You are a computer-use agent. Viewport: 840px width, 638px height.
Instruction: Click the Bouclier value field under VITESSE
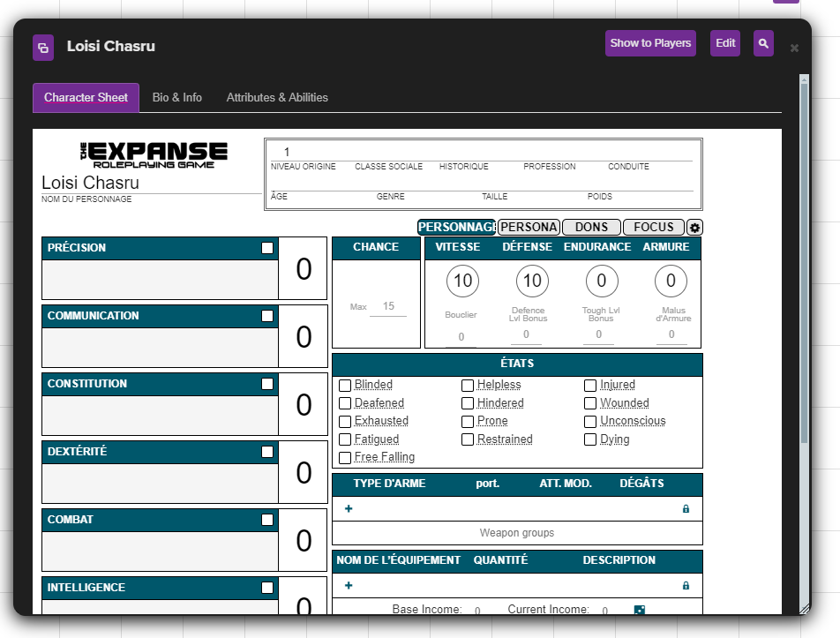point(461,337)
